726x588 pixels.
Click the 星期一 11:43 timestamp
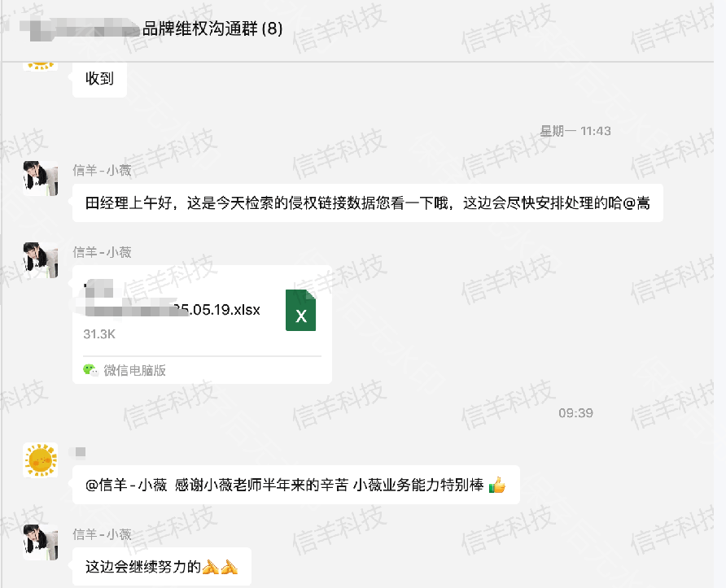click(x=575, y=132)
